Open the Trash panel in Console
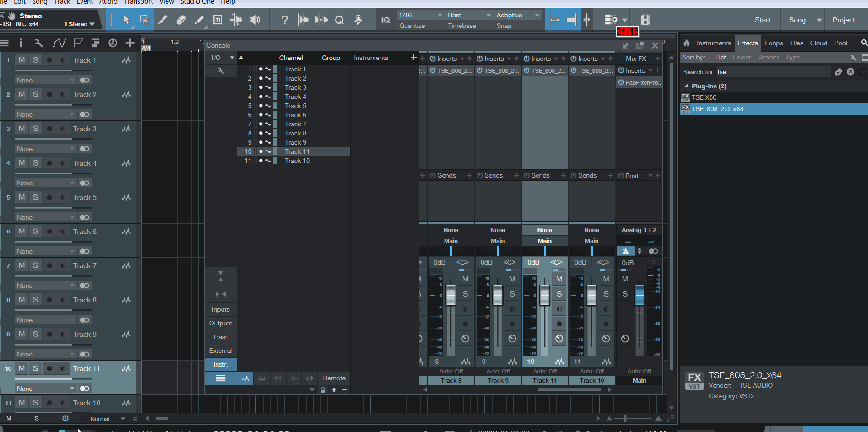Screen dimensions: 868x432 click(221, 337)
